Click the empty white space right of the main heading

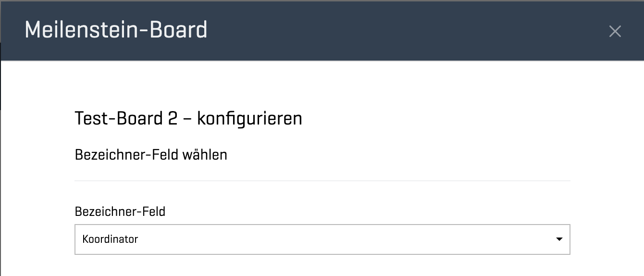433,118
